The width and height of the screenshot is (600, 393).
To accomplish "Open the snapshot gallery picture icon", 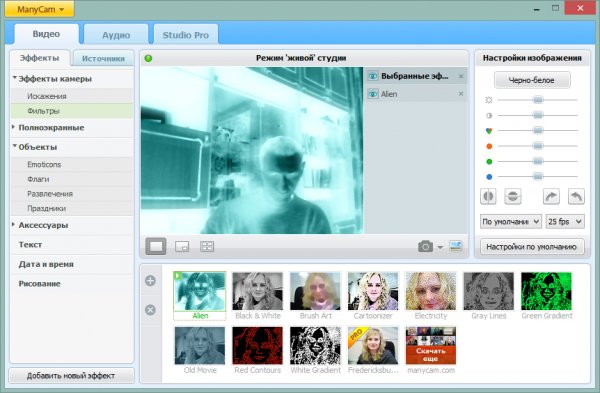I will pyautogui.click(x=456, y=246).
